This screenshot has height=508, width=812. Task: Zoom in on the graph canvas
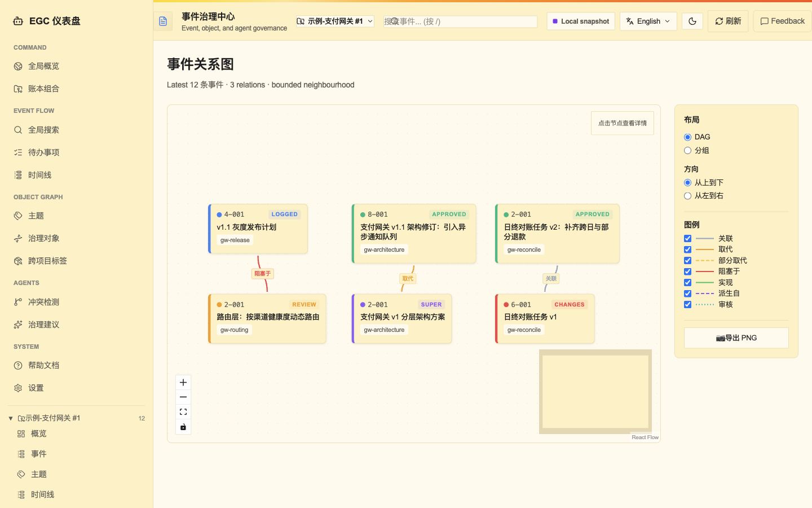tap(183, 383)
